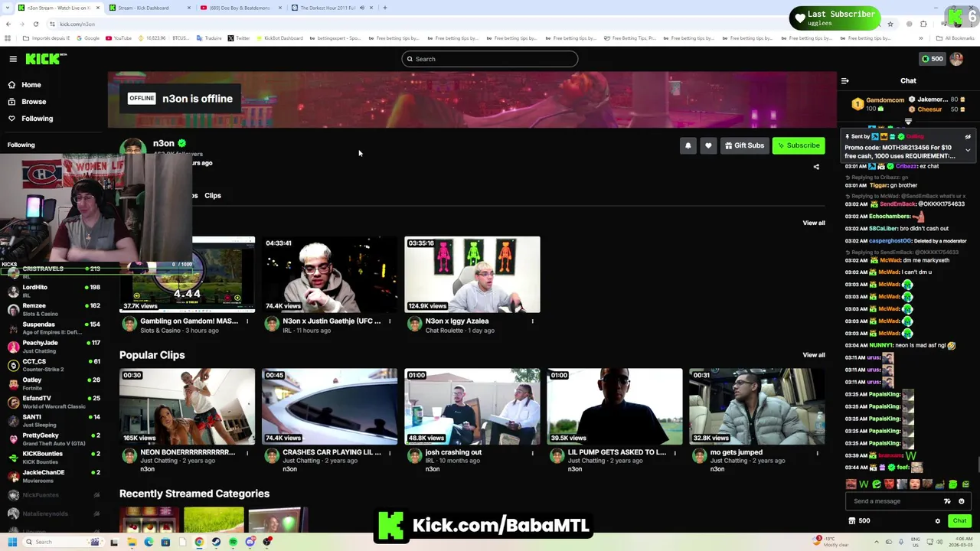Screen dimensions: 980x551
Task: Click the Gift Subs button
Action: [744, 145]
